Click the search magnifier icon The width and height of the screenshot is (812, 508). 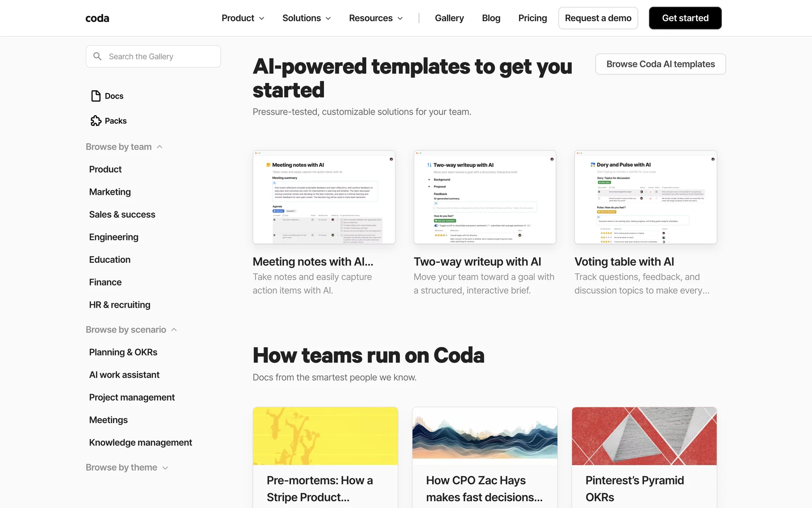click(x=97, y=56)
